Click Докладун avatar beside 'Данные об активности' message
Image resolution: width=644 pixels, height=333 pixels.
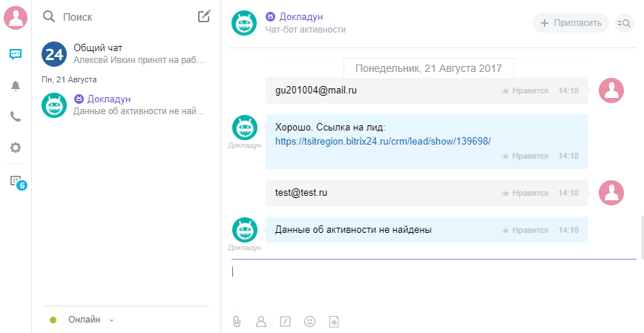(x=245, y=230)
